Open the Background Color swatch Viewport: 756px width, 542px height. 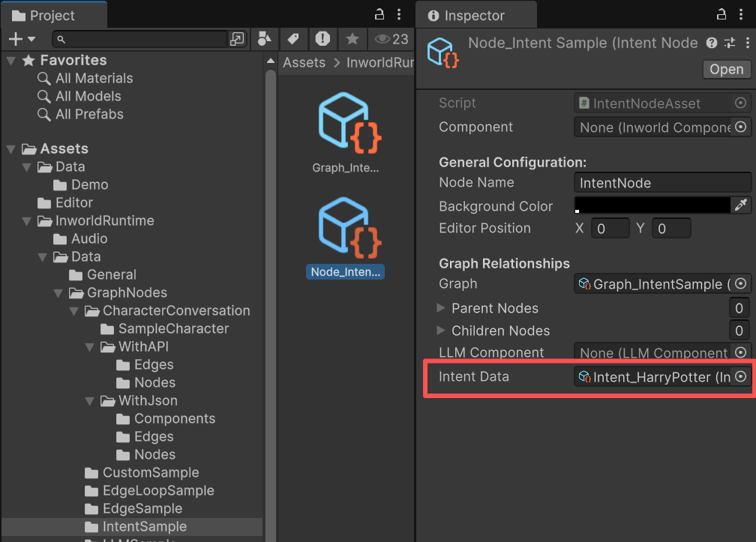652,205
